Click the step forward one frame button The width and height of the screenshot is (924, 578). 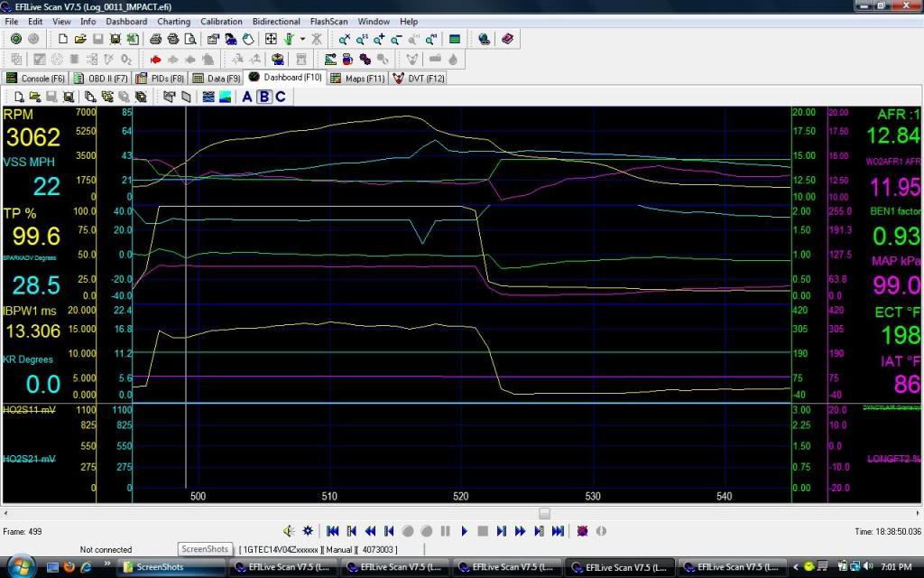point(502,531)
